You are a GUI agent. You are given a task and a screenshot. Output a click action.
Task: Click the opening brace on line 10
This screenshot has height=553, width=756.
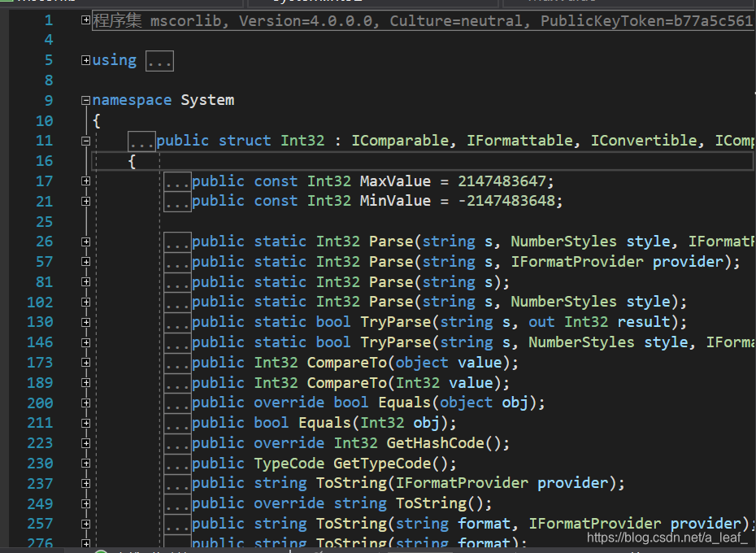[97, 121]
